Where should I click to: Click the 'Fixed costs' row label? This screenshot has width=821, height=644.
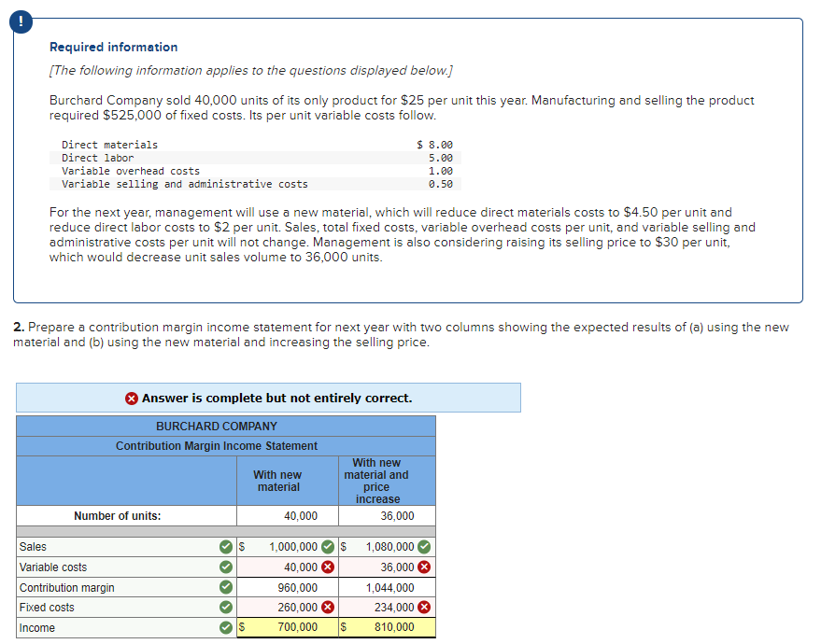pyautogui.click(x=47, y=608)
